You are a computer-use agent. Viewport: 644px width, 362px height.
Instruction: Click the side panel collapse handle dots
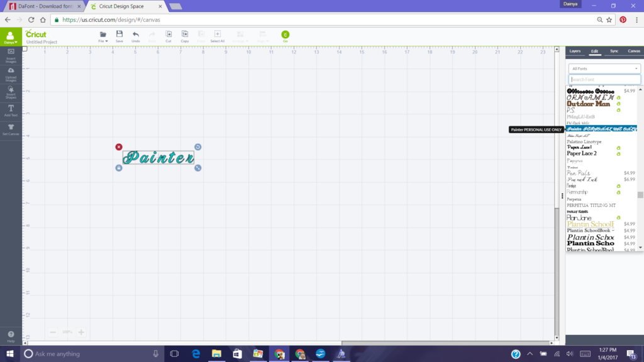point(562,196)
